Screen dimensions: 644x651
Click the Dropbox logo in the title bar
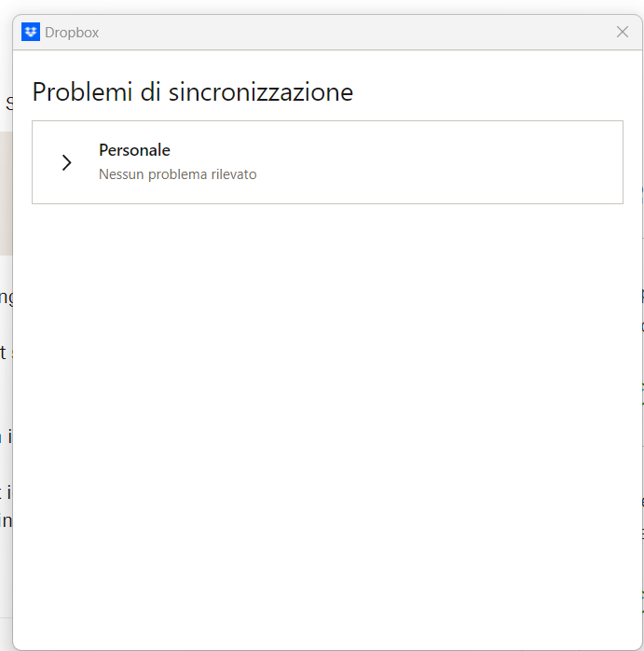pos(31,33)
